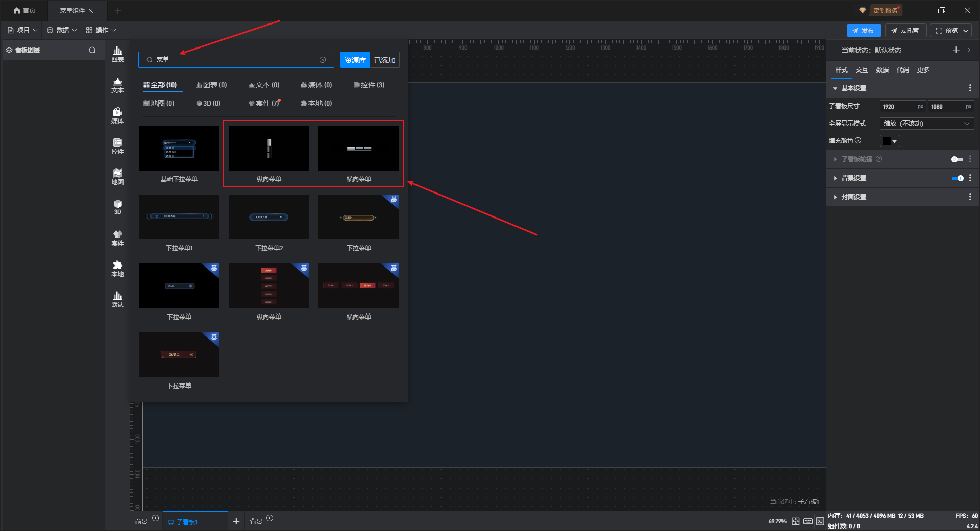Open the 媒体 component category in the sidebar

pos(117,116)
